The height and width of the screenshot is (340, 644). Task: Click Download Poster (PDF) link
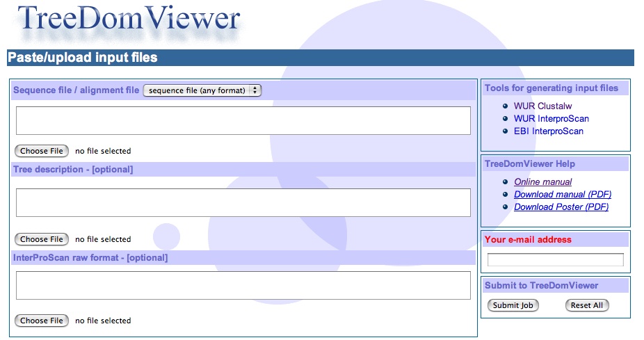point(561,207)
